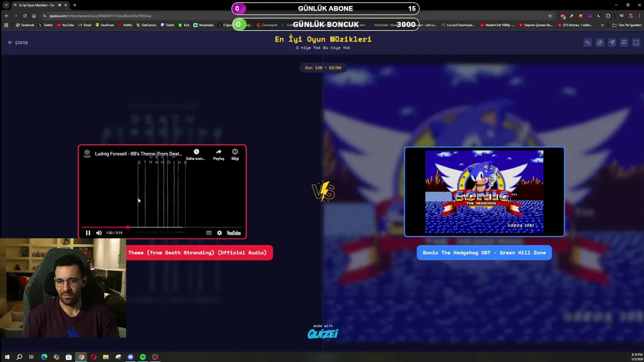Open the bookmarks bar apps grid icon
This screenshot has height=362, width=644.
click(6, 25)
